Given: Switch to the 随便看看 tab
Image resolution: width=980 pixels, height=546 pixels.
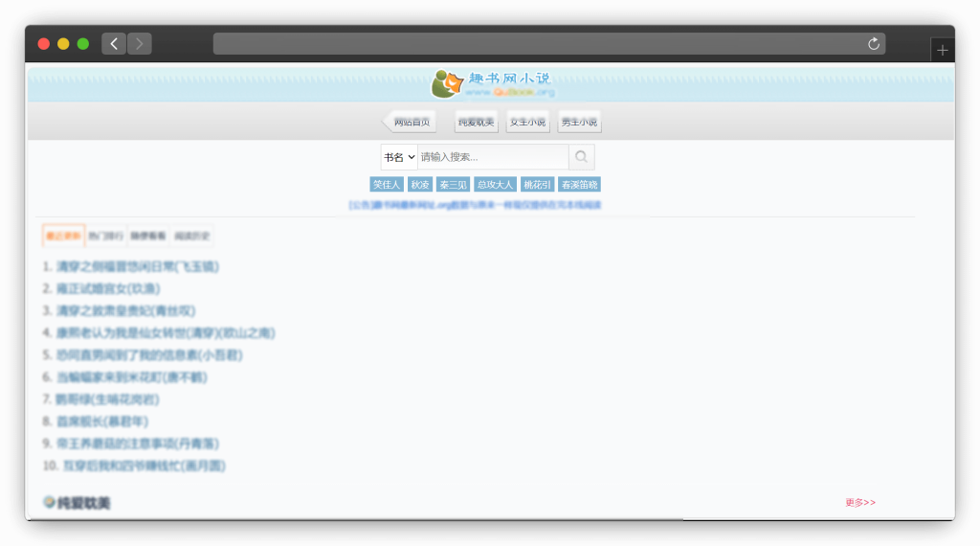Looking at the screenshot, I should click(x=148, y=236).
